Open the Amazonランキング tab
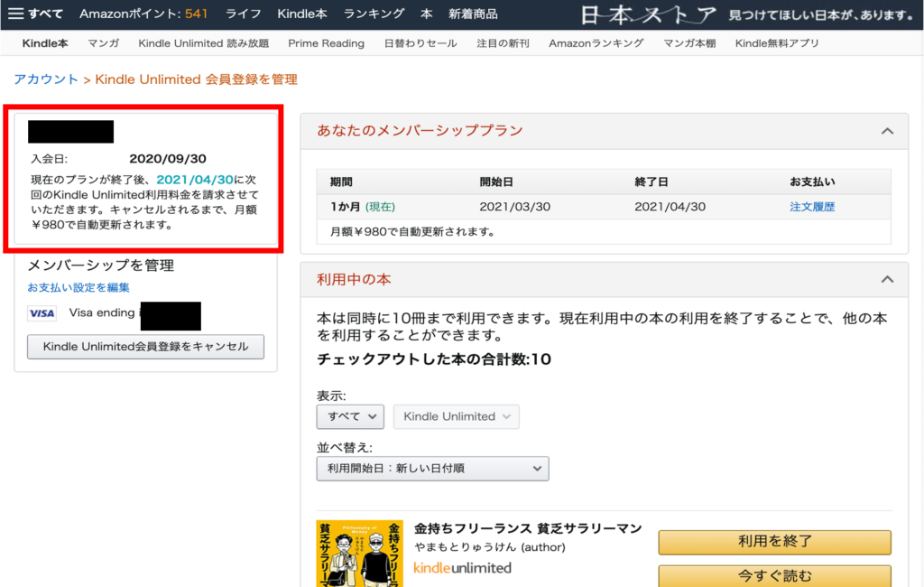This screenshot has width=924, height=587. point(596,43)
